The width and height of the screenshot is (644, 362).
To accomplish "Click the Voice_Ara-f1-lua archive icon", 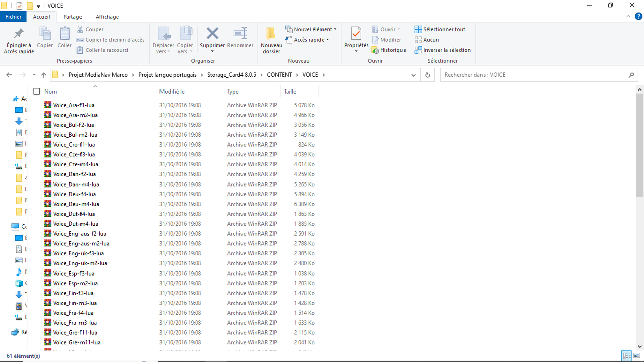I will tap(47, 105).
